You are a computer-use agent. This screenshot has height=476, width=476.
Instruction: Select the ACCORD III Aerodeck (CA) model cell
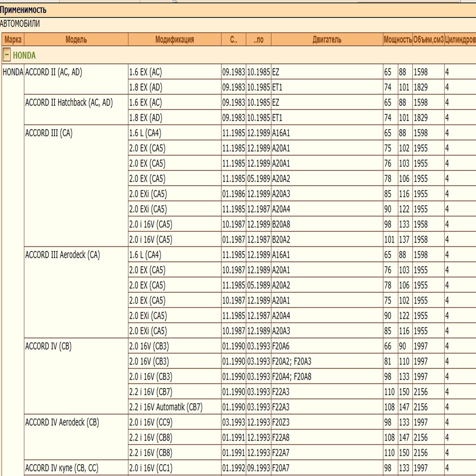(62, 255)
